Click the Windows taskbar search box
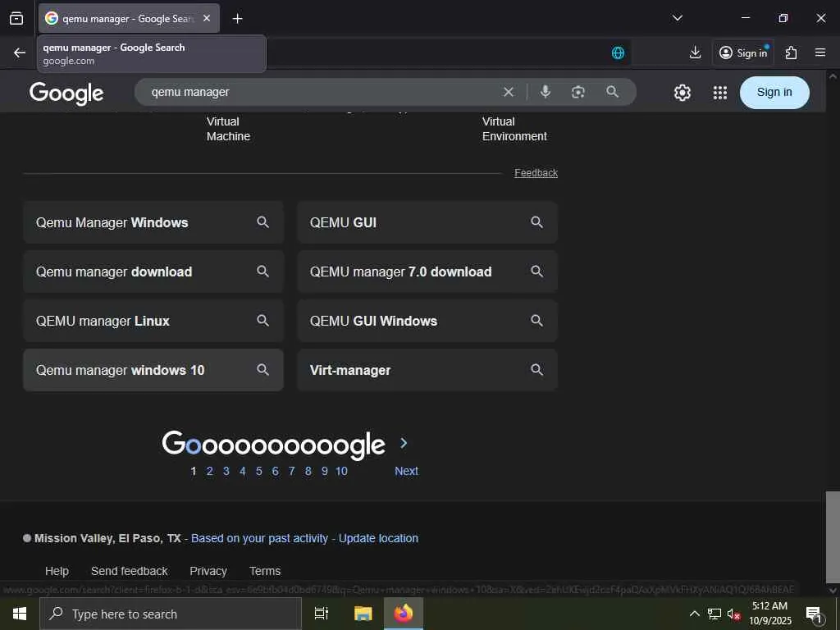This screenshot has width=840, height=630. click(x=171, y=614)
